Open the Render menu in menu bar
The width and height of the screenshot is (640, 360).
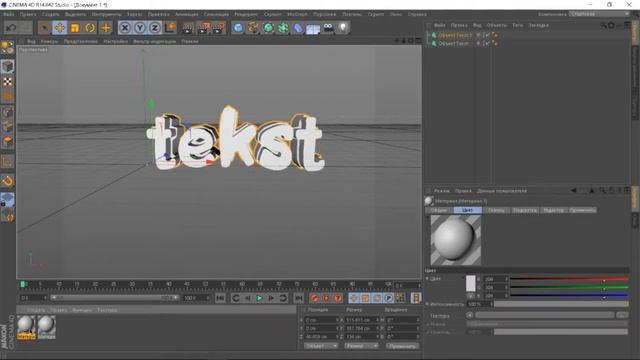pos(246,14)
